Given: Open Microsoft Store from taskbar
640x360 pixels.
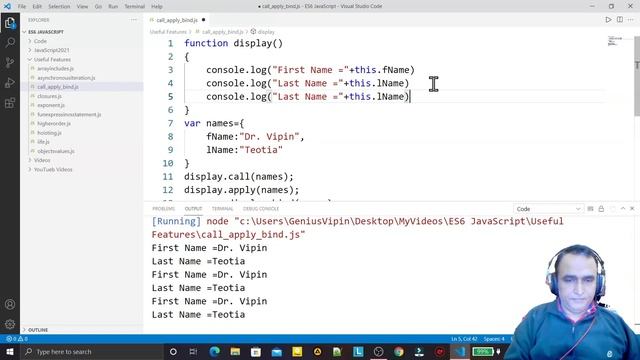Looking at the screenshot, I should [x=256, y=351].
